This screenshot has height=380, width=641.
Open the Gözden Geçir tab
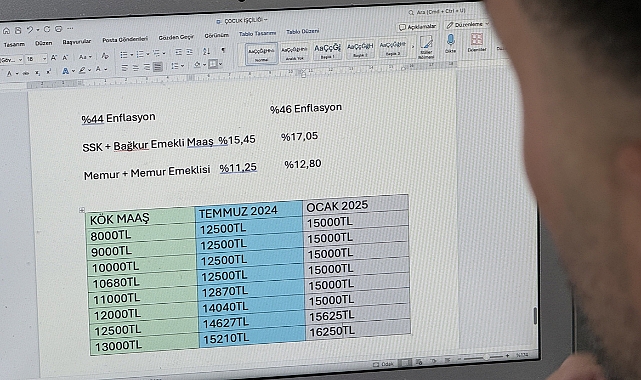click(x=176, y=37)
